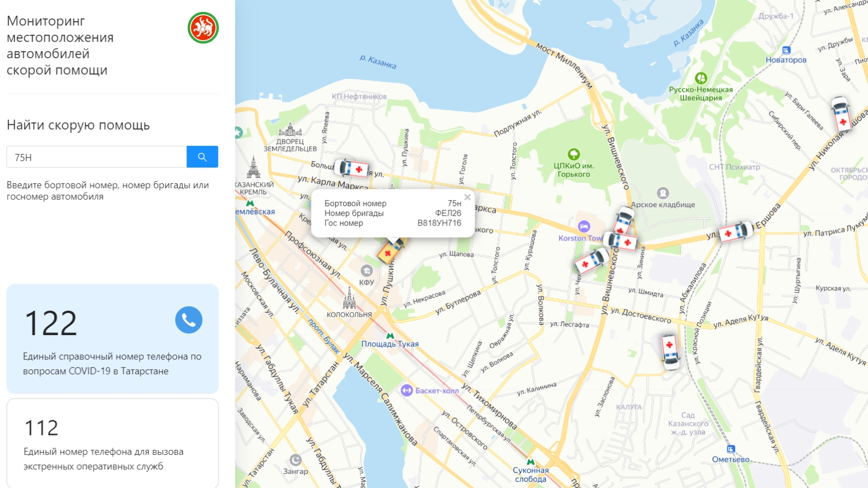Click the Sukonnaya Sloboda metro label
Screen dimensions: 868x488
[531, 474]
